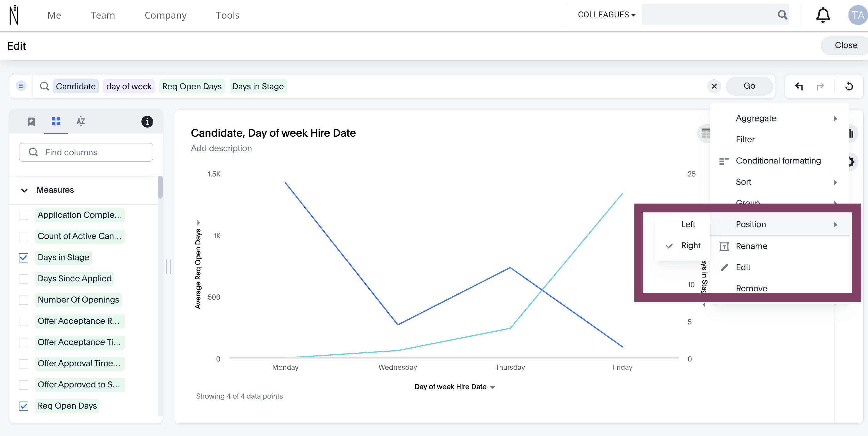Sort columns alphabetically with AZ icon
Screen dimensions: 868x436
[81, 121]
